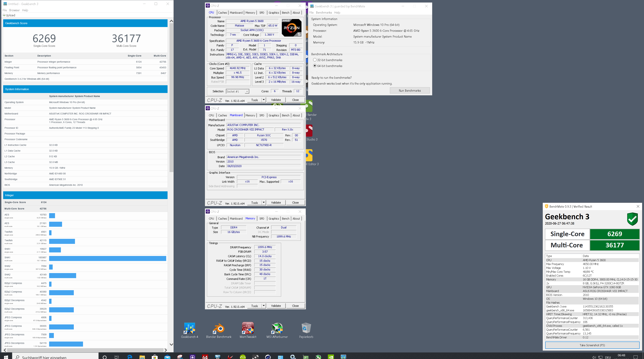Open the red 64 AIDA64 taskbar icon

point(205,357)
